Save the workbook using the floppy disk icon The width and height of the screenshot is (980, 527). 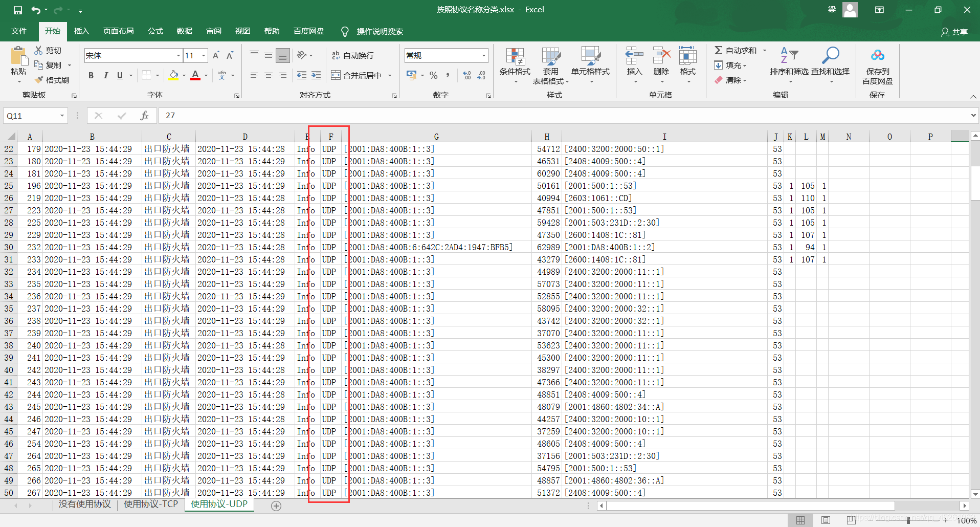(18, 10)
